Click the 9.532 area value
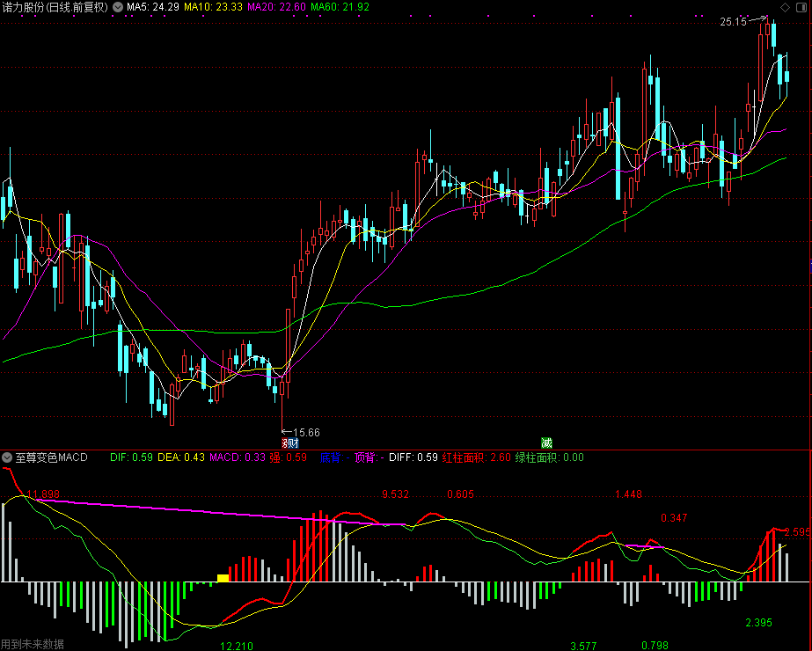Image resolution: width=812 pixels, height=651 pixels. point(396,494)
